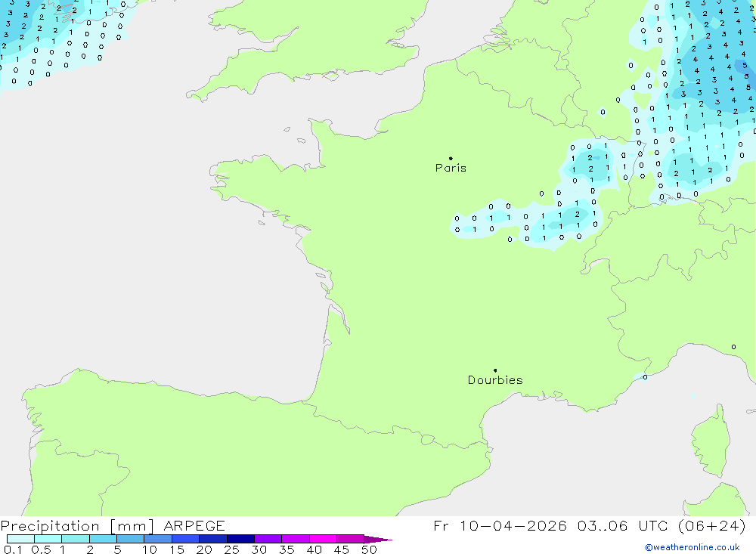This screenshot has height=554, width=756.
Task: Pick the 30–35 mm violet legend swatch
Action: [x=268, y=539]
